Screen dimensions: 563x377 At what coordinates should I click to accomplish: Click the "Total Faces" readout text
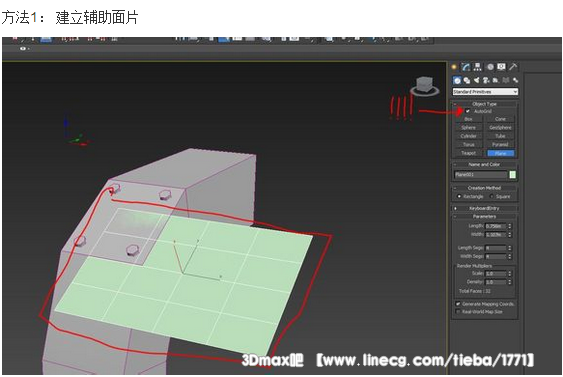point(475,291)
